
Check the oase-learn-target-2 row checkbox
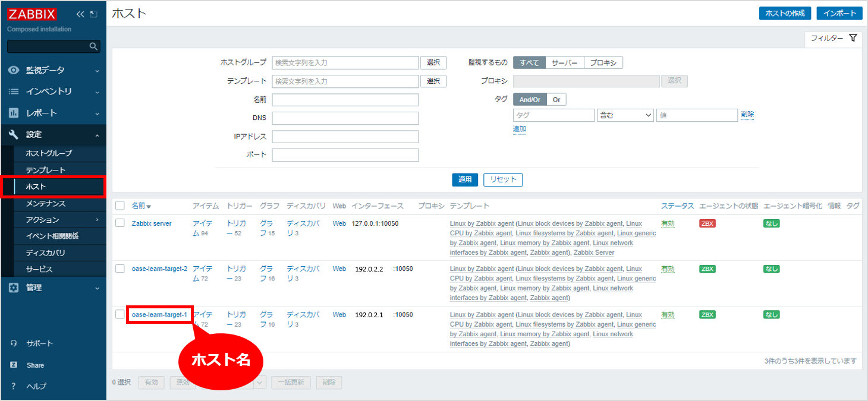pyautogui.click(x=120, y=269)
